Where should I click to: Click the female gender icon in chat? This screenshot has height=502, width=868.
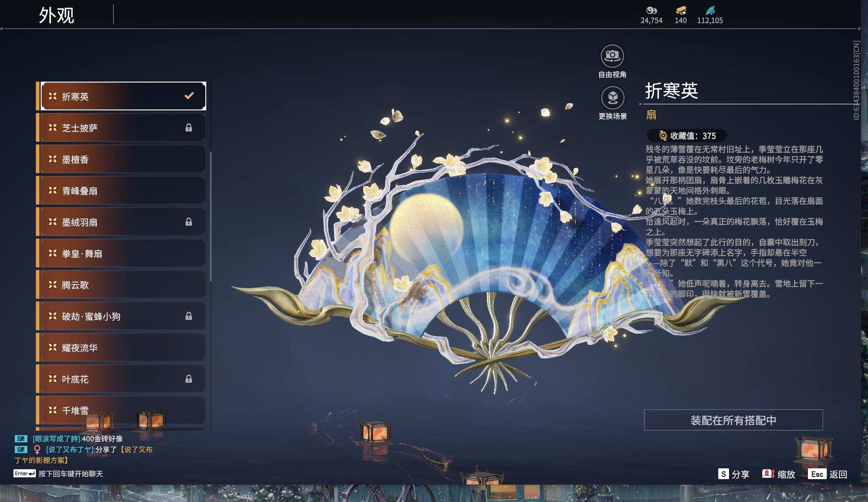tap(37, 450)
